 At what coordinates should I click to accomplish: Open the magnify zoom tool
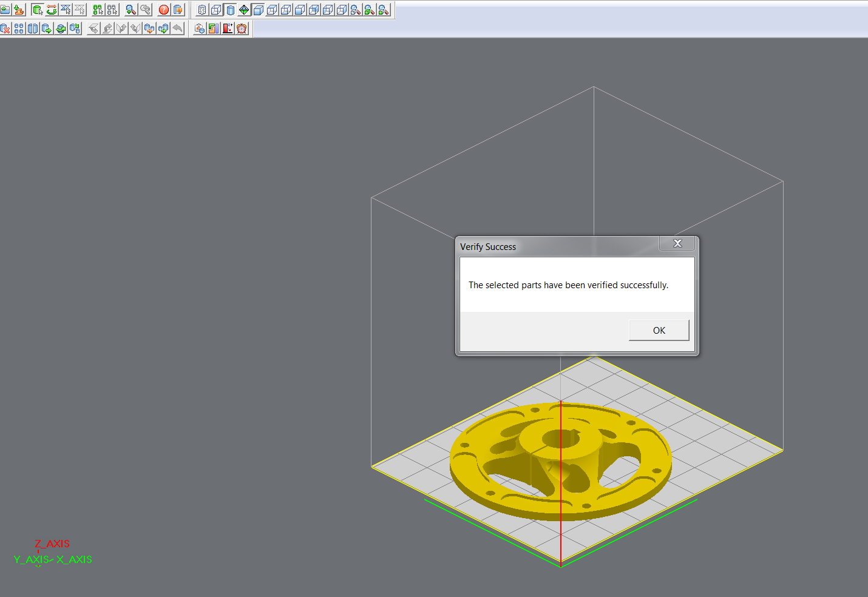click(x=131, y=9)
